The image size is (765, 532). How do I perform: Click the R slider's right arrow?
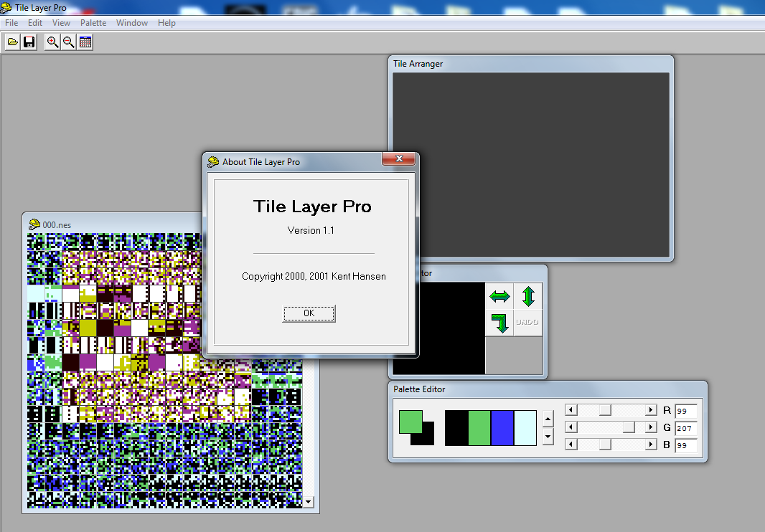click(651, 410)
